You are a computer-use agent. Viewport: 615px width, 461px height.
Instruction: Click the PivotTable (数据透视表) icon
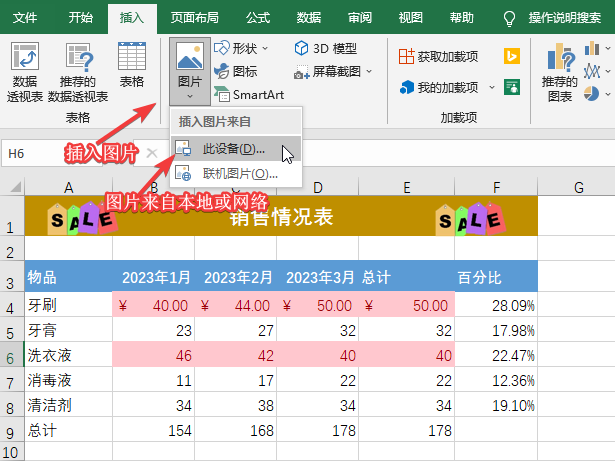(x=25, y=57)
